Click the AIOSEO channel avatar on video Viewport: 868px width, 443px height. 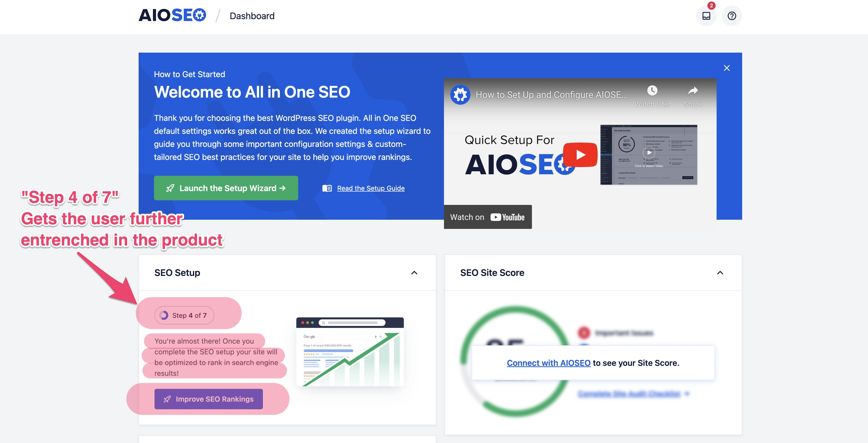click(x=460, y=94)
